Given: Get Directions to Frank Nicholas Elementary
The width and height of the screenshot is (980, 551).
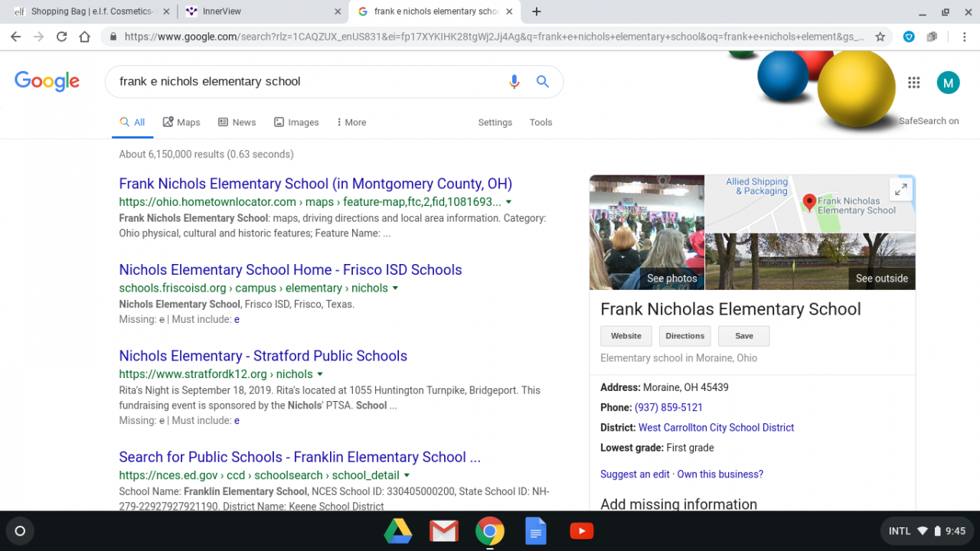Looking at the screenshot, I should (684, 336).
